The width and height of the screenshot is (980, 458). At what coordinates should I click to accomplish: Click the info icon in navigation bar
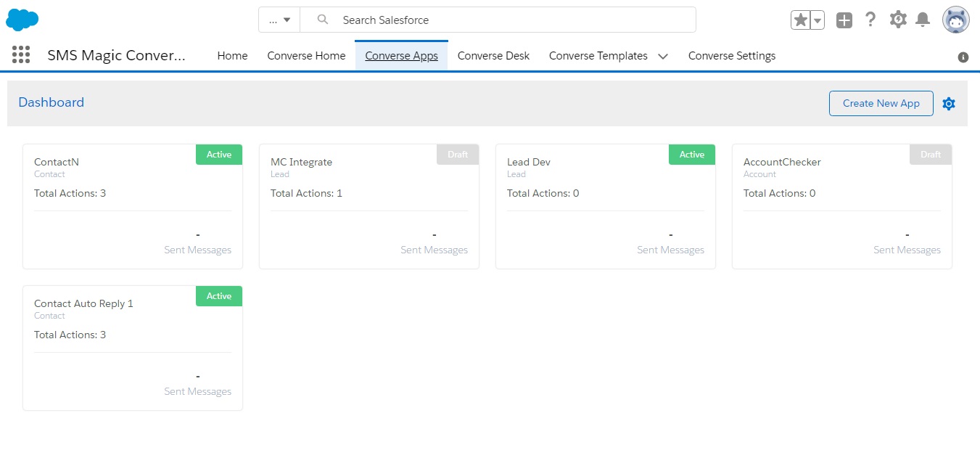(963, 57)
